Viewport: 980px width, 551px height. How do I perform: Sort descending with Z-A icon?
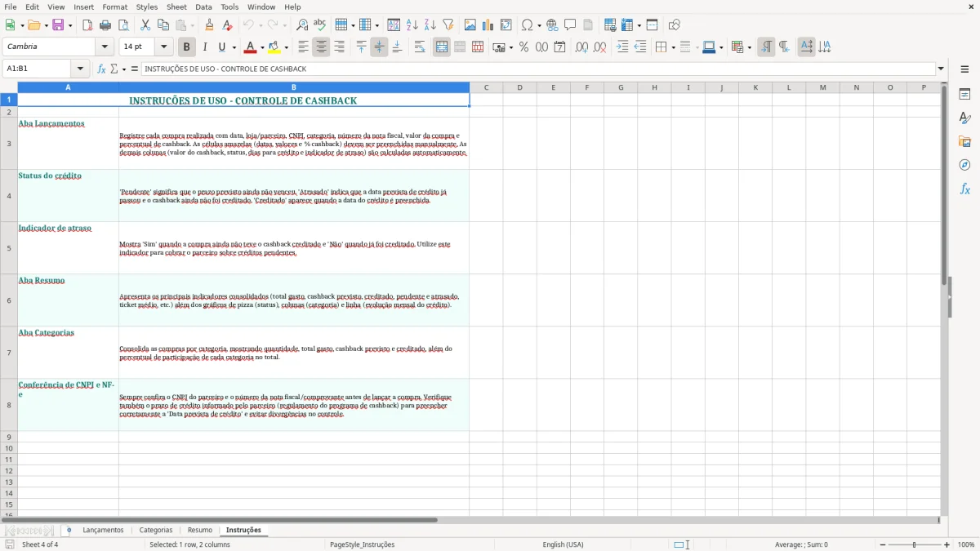click(430, 25)
